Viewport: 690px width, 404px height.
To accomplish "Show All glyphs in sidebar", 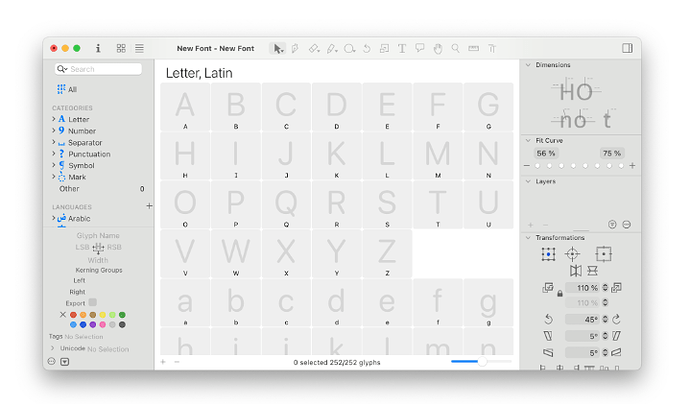I will point(72,89).
